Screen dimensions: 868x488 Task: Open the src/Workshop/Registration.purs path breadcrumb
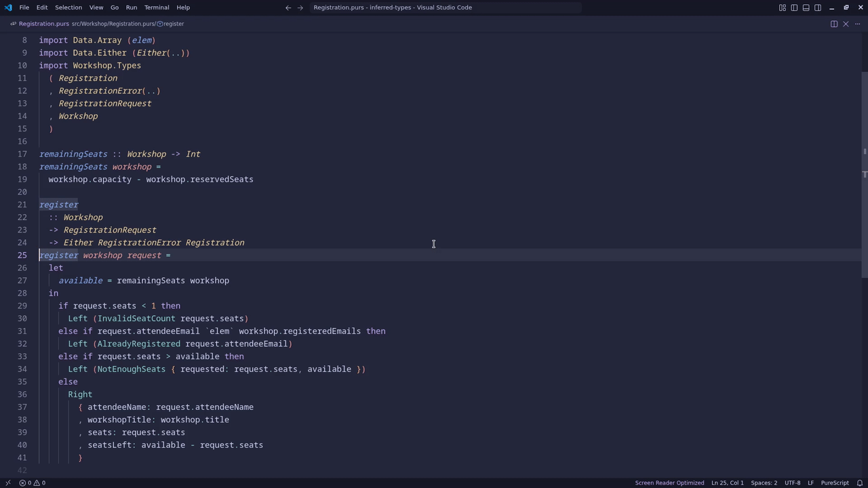pos(113,24)
